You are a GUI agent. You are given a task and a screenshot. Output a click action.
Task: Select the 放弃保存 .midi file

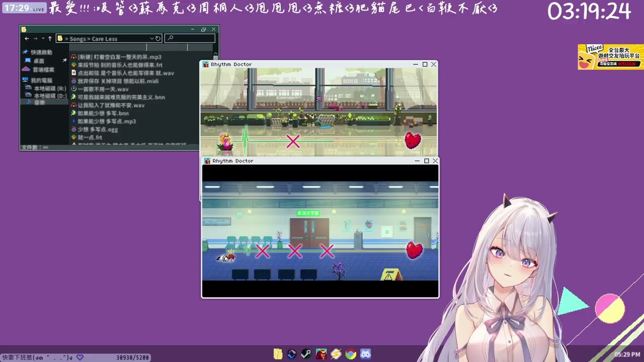point(118,81)
